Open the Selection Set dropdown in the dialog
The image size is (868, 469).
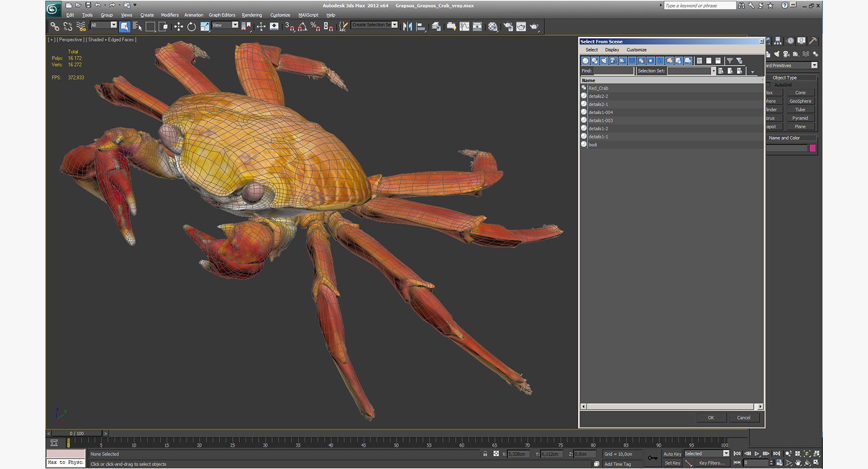[713, 71]
